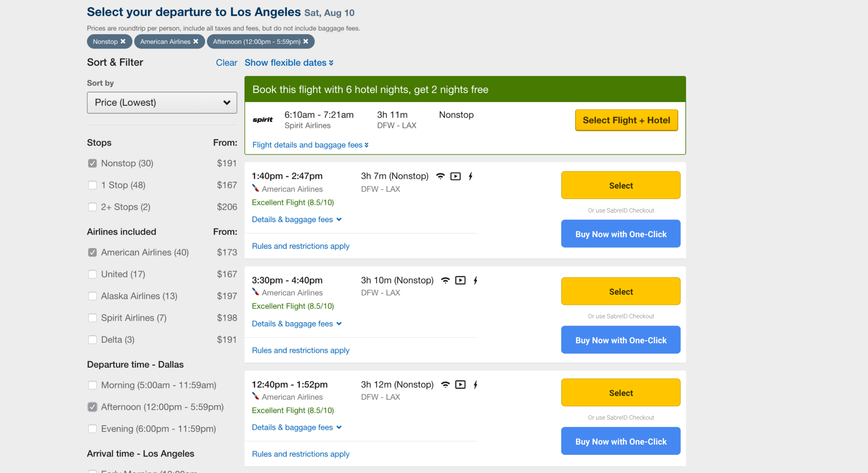
Task: Click 3h 7m (Nonstop) duration text
Action: click(395, 176)
